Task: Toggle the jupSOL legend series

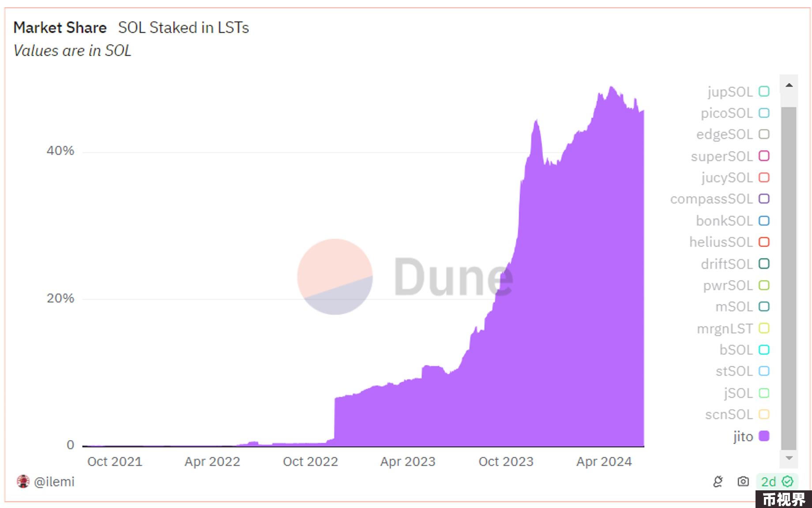Action: coord(738,92)
